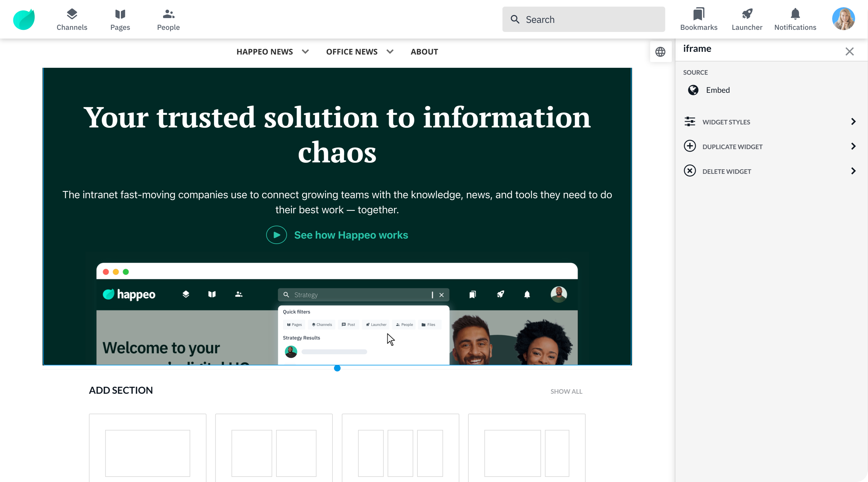This screenshot has width=868, height=482.
Task: Click the bell icon in embedded preview
Action: [527, 294]
